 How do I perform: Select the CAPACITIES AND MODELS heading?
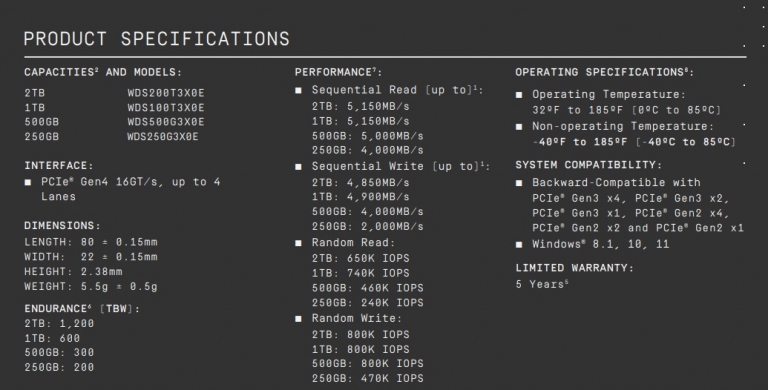[x=103, y=72]
